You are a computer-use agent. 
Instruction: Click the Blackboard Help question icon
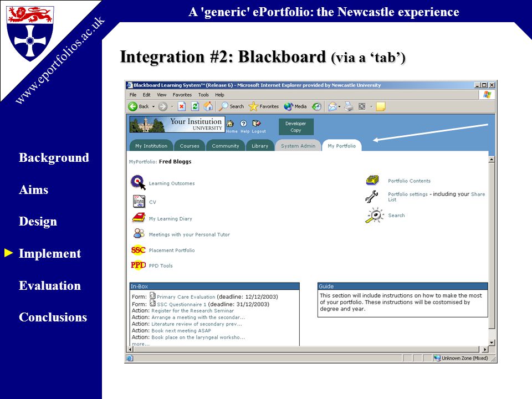coord(244,124)
